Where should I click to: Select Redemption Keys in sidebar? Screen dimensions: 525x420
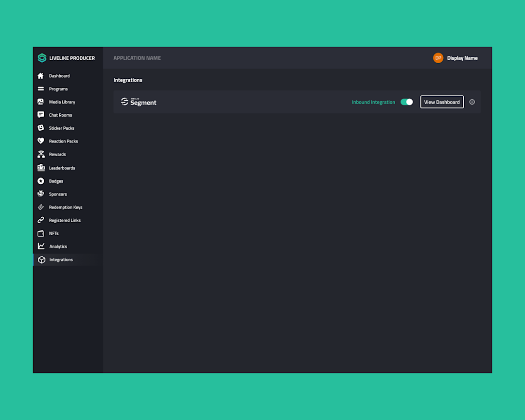tap(66, 207)
